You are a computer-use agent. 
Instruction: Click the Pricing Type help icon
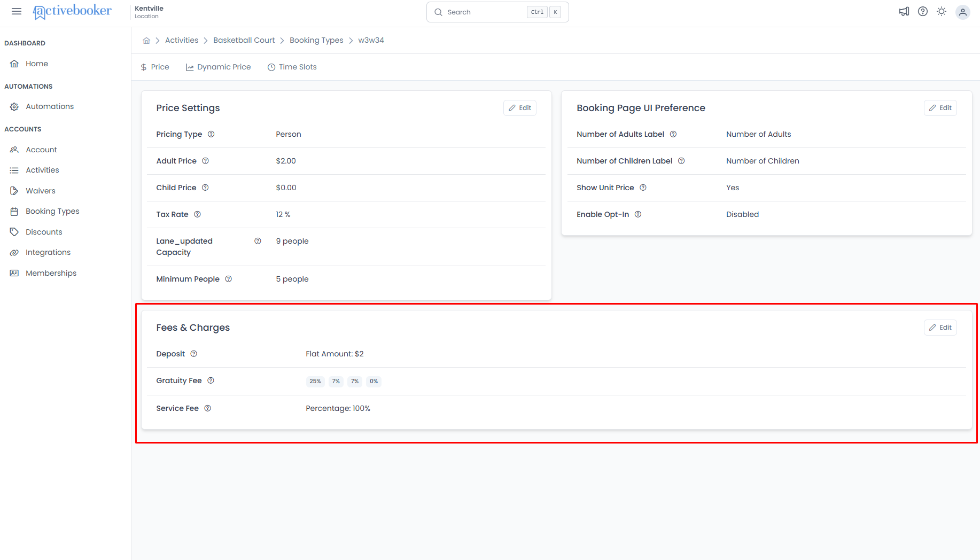tap(211, 134)
